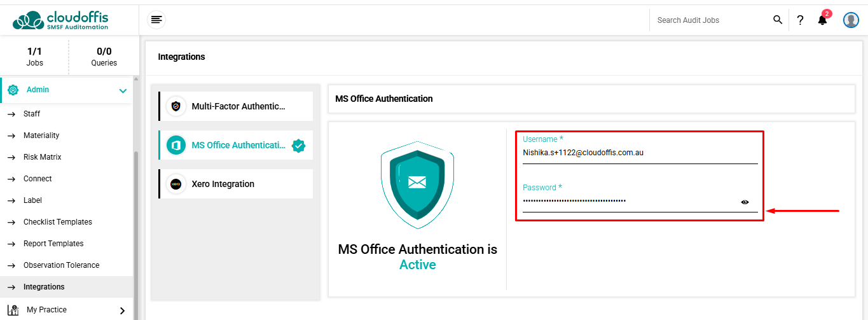Image resolution: width=868 pixels, height=320 pixels.
Task: Open the My Practice menu
Action: pos(66,310)
